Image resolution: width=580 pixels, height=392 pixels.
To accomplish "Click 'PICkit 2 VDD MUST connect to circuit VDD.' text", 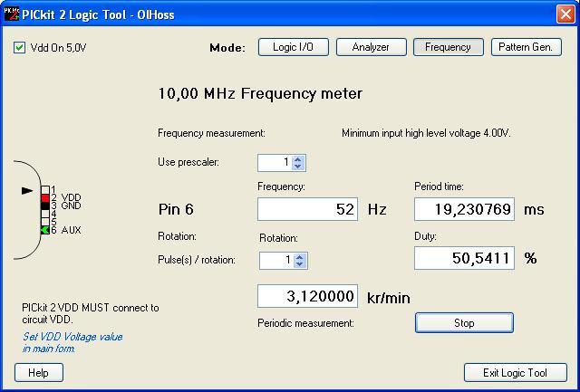I will pos(91,313).
